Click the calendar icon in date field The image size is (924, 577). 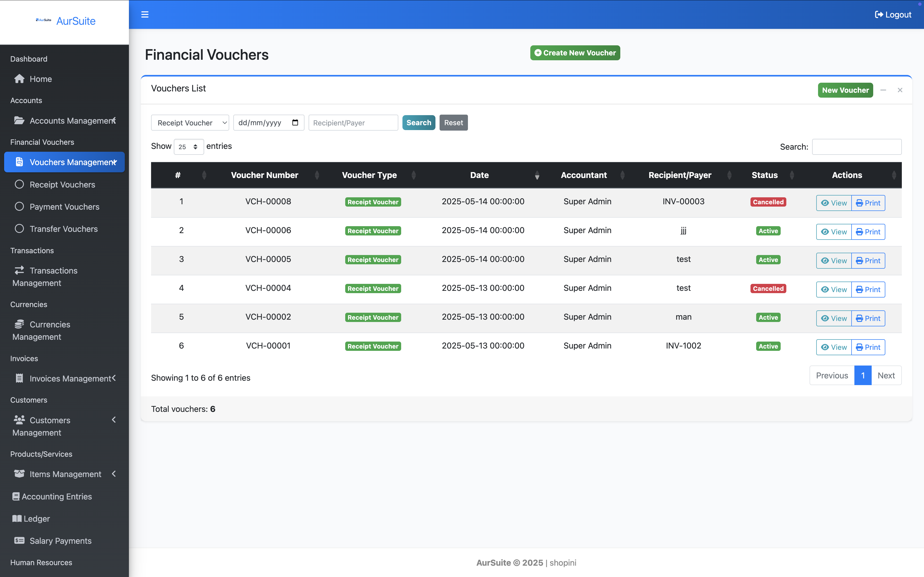295,123
